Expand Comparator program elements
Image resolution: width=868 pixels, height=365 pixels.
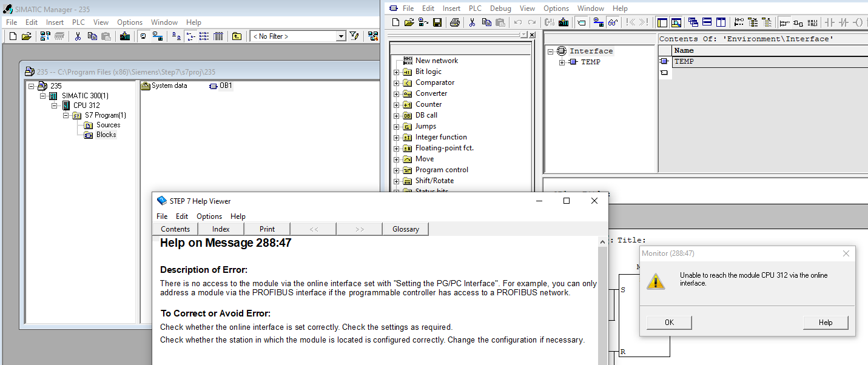tap(397, 83)
